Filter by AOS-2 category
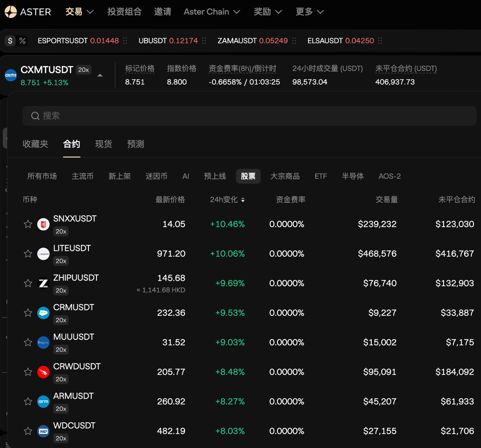Screen dimensions: 481x448 click(390, 176)
